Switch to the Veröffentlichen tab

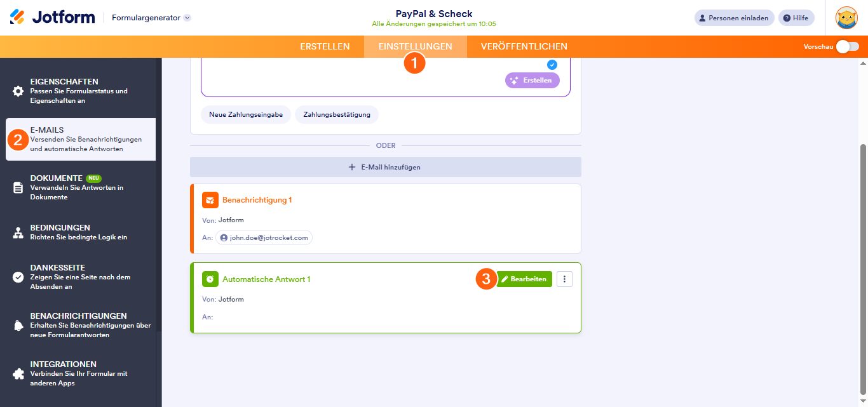[x=524, y=46]
